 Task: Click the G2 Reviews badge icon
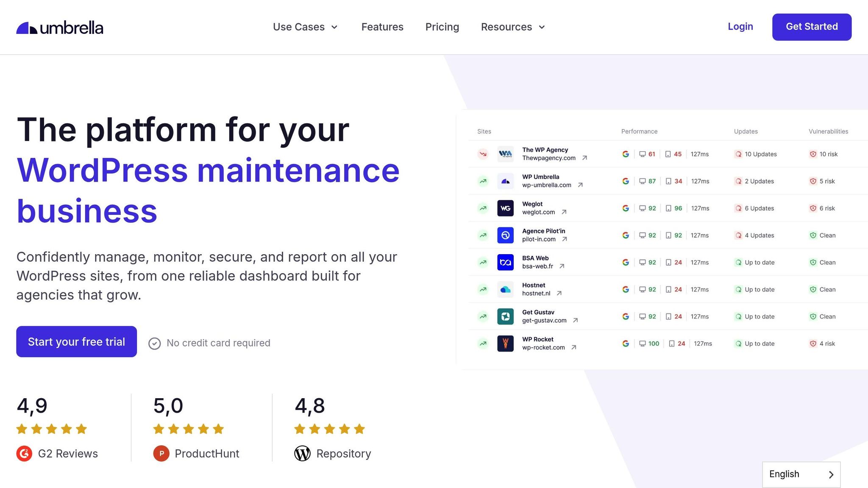pyautogui.click(x=24, y=454)
